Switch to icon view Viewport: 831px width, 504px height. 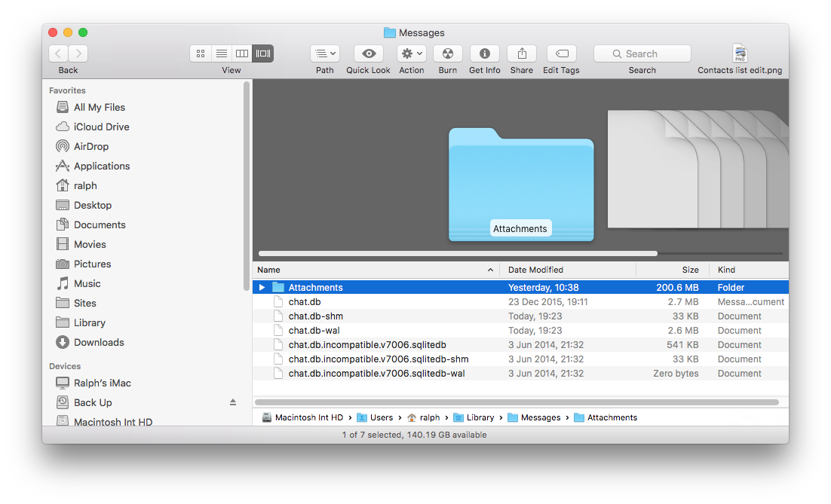(201, 53)
